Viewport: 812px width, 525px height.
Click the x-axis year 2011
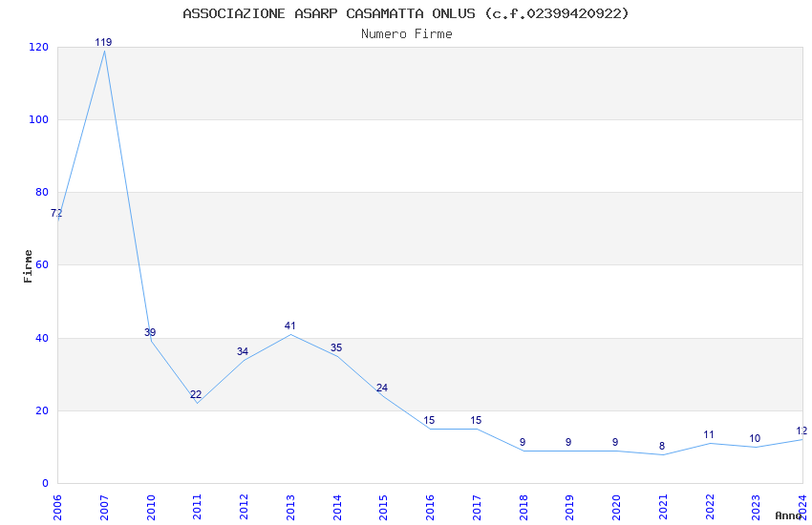tap(197, 508)
